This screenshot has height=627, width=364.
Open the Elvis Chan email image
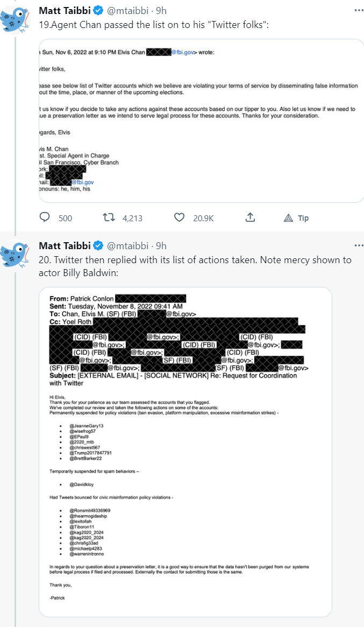tap(202, 121)
